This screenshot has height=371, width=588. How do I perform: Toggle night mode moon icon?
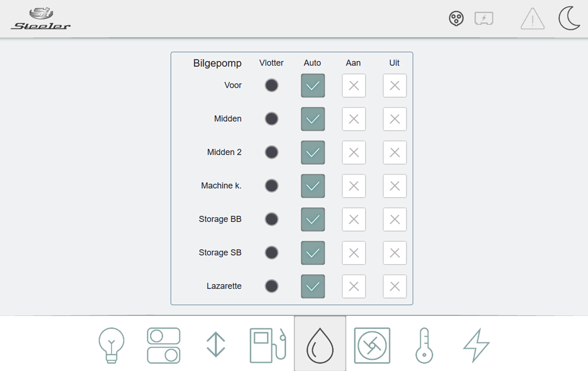(569, 19)
